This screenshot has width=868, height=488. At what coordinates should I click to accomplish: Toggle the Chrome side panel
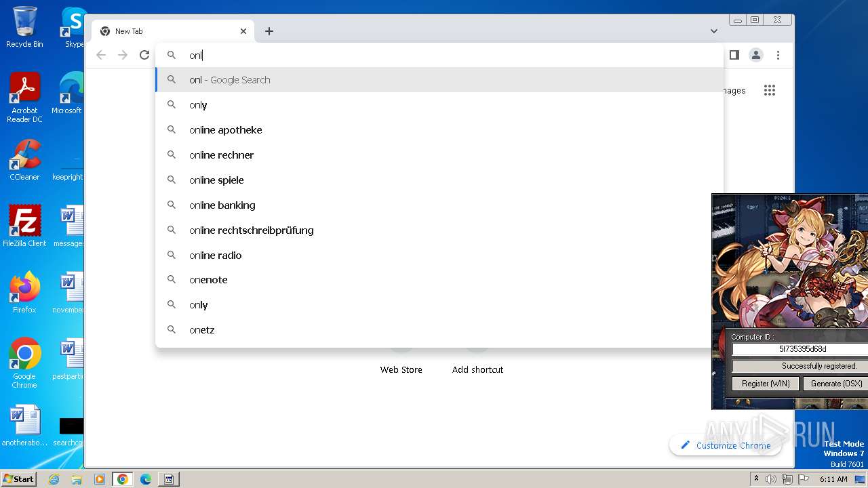734,55
